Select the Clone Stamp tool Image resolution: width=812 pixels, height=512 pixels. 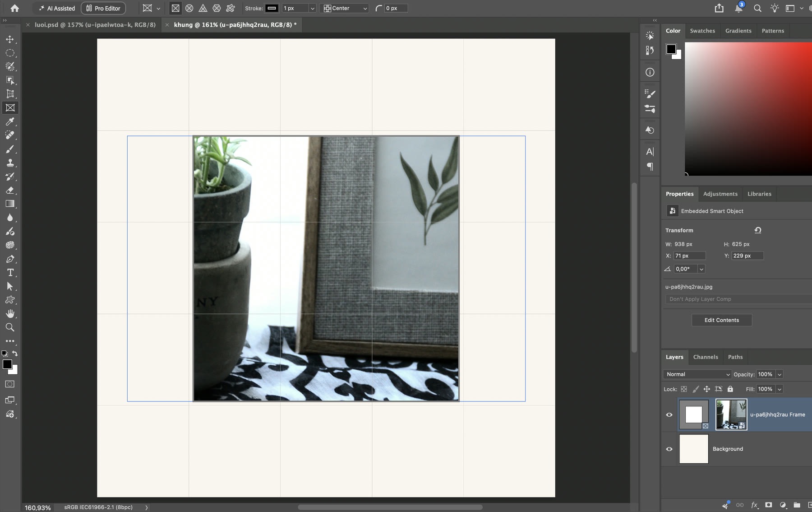(10, 163)
